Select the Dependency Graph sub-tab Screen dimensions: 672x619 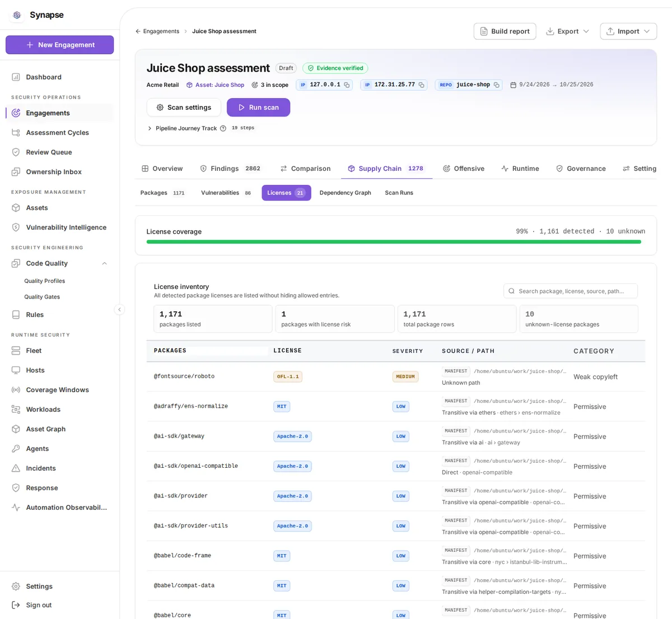(x=345, y=193)
